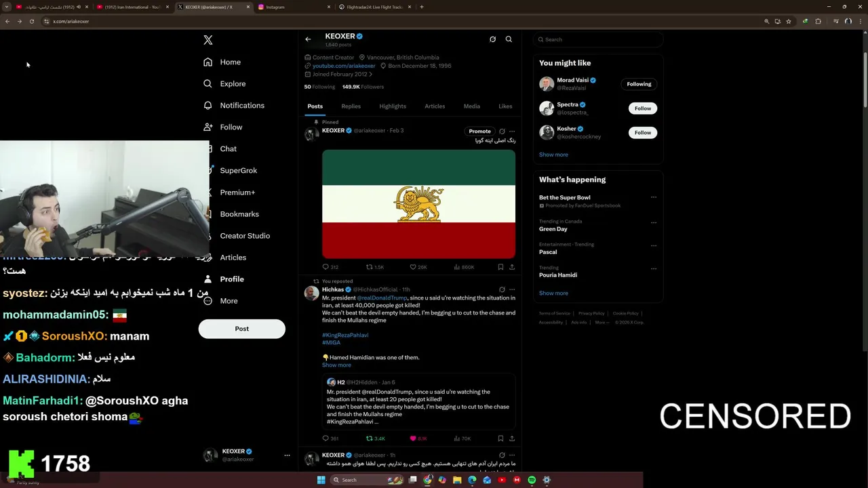The image size is (868, 488).
Task: Open options for Green Day trend
Action: pyautogui.click(x=654, y=222)
